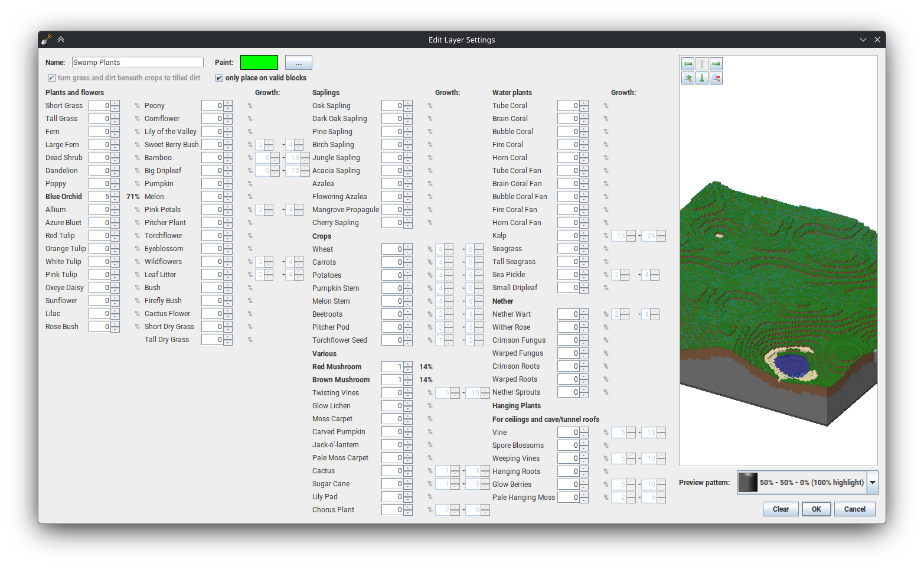
Task: Zoom out of the 3D preview
Action: (716, 78)
